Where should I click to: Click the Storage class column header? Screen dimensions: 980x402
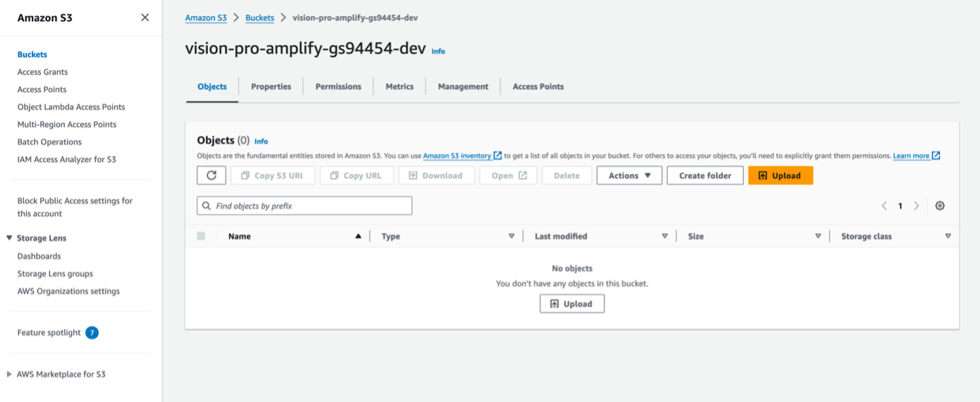[x=867, y=237]
